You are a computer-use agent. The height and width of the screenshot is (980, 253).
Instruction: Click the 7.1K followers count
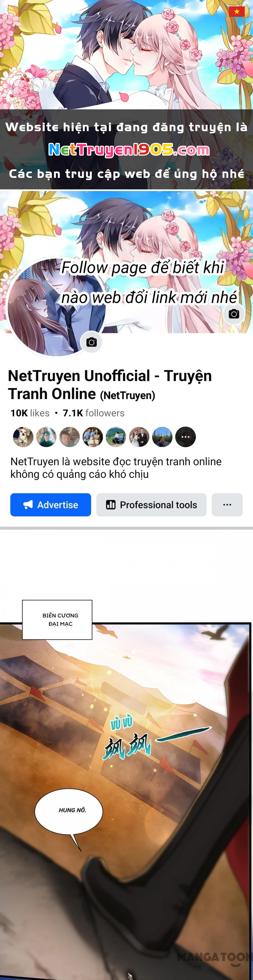[93, 413]
